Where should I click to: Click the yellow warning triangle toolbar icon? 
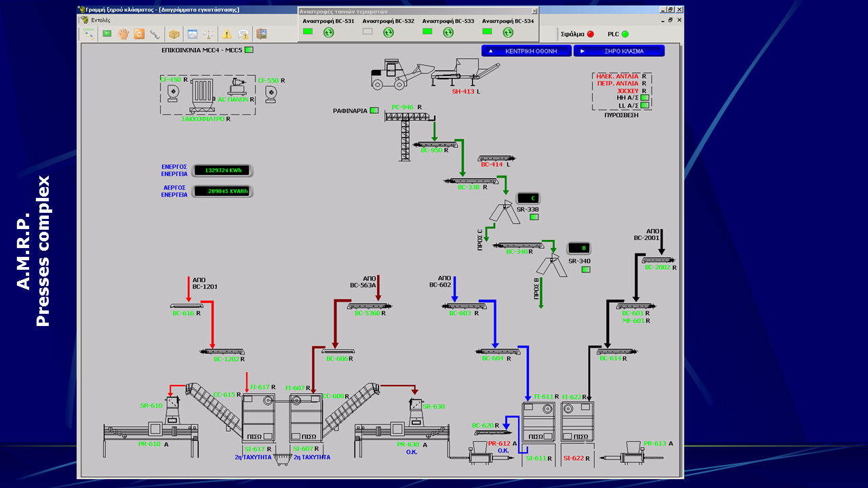[226, 34]
